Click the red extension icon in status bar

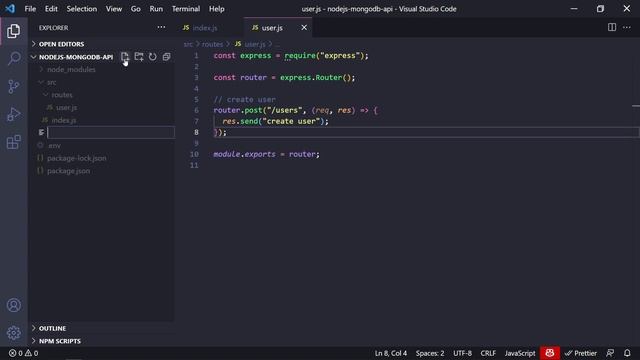coord(550,353)
